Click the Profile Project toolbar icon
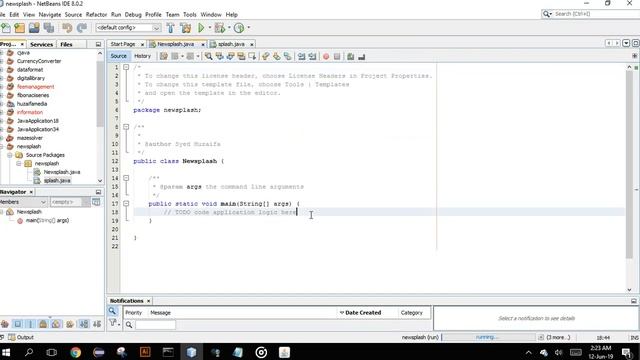The height and width of the screenshot is (360, 640). [239, 28]
